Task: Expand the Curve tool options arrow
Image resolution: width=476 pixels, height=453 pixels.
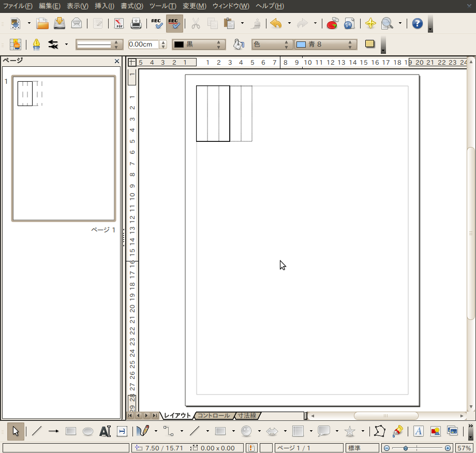Action: 156,431
